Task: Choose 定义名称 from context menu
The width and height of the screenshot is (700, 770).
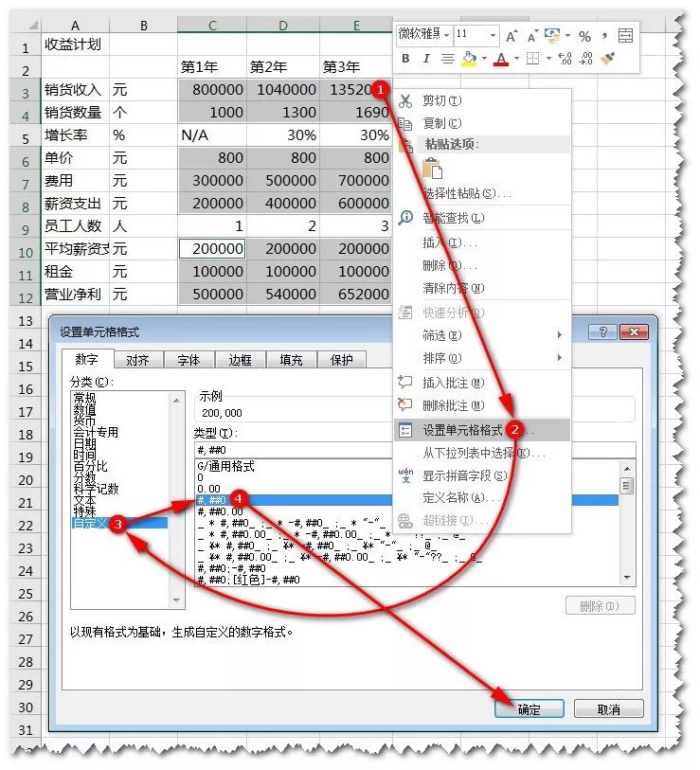Action: [482, 497]
